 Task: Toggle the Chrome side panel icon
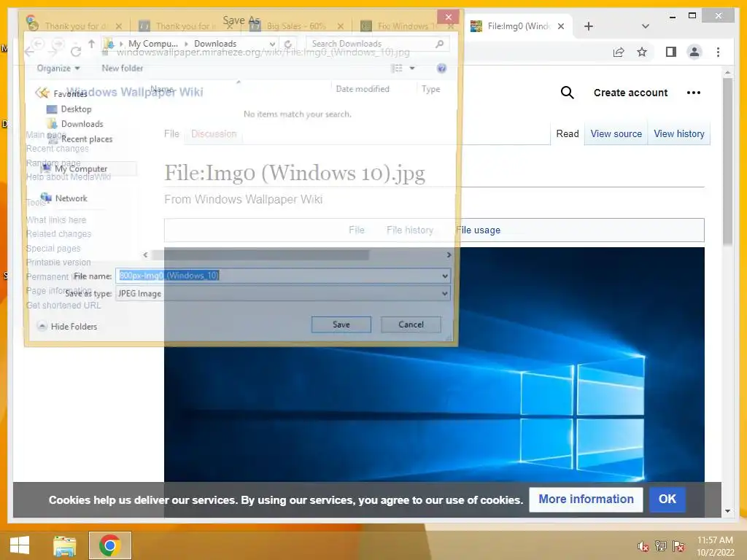[671, 52]
